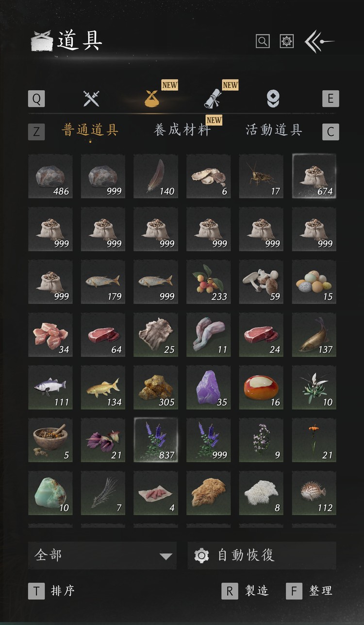
Task: Switch to crossed swords equipment category
Action: (91, 99)
